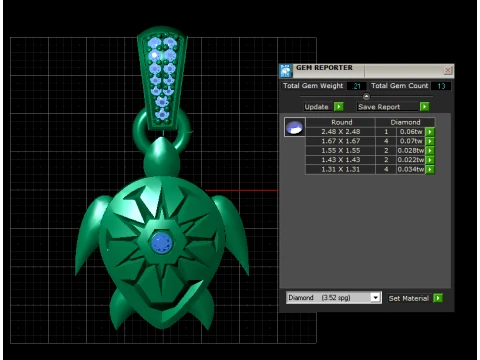Screen dimensions: 480x360
Task: Select the 1.67 X 1.67 size cell
Action: click(340, 141)
